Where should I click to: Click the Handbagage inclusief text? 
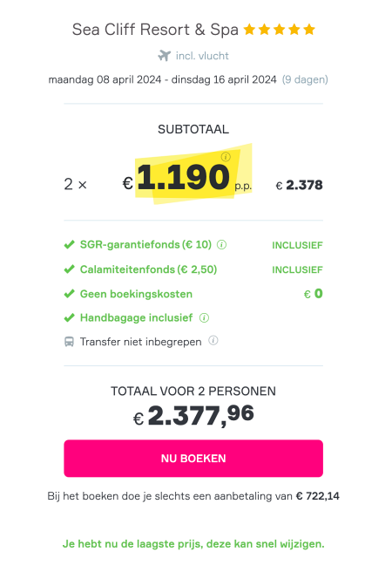136,317
